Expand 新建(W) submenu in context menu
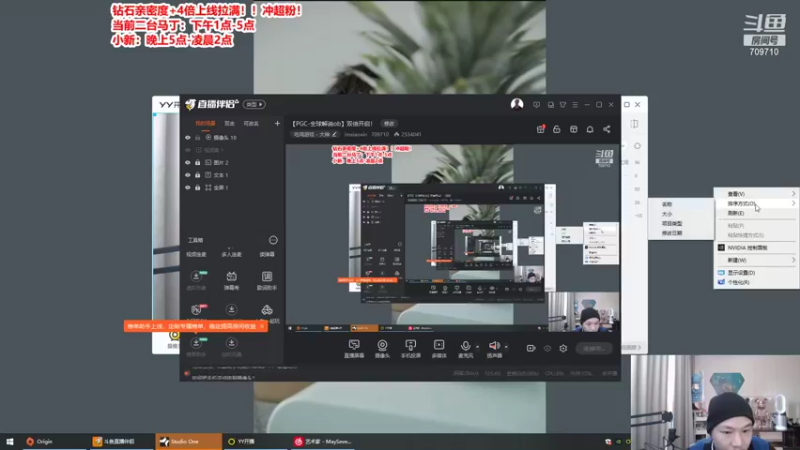Screen dimensions: 800x450 [757, 260]
